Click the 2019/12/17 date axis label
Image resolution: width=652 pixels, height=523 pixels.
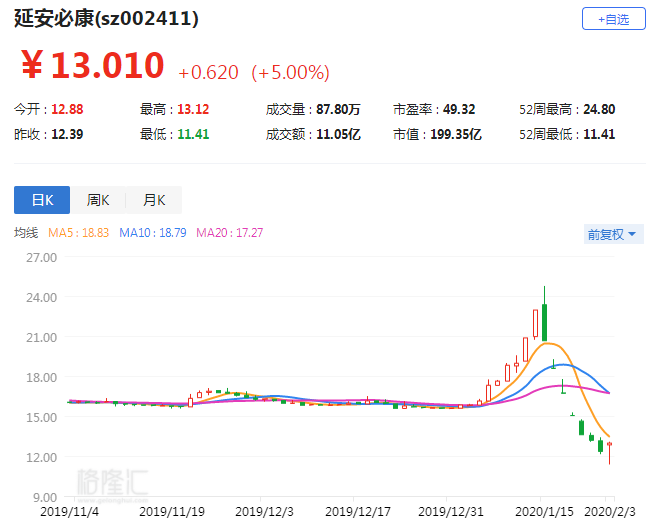(x=358, y=511)
